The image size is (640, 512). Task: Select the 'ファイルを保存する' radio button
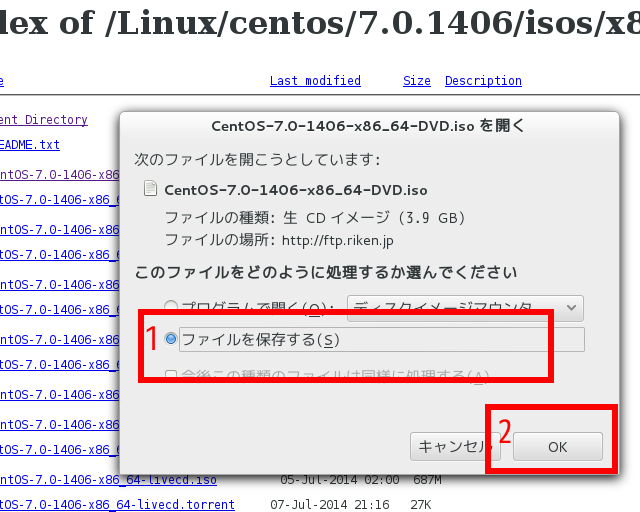pos(171,340)
